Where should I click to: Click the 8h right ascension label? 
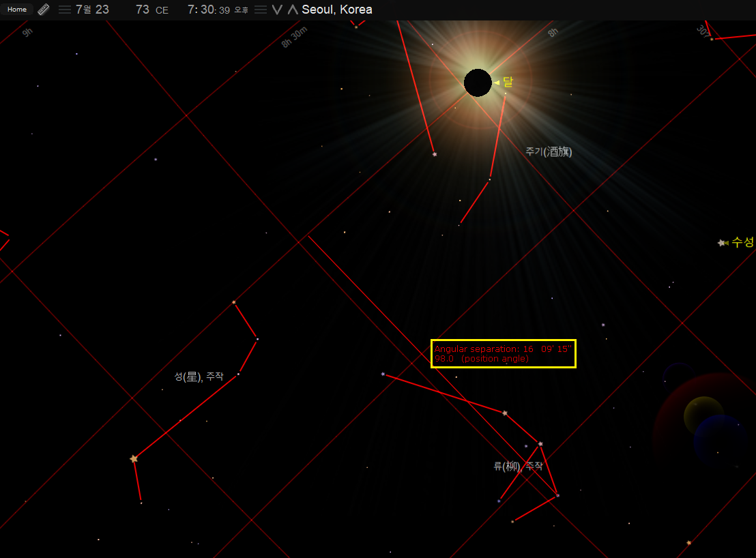point(553,32)
